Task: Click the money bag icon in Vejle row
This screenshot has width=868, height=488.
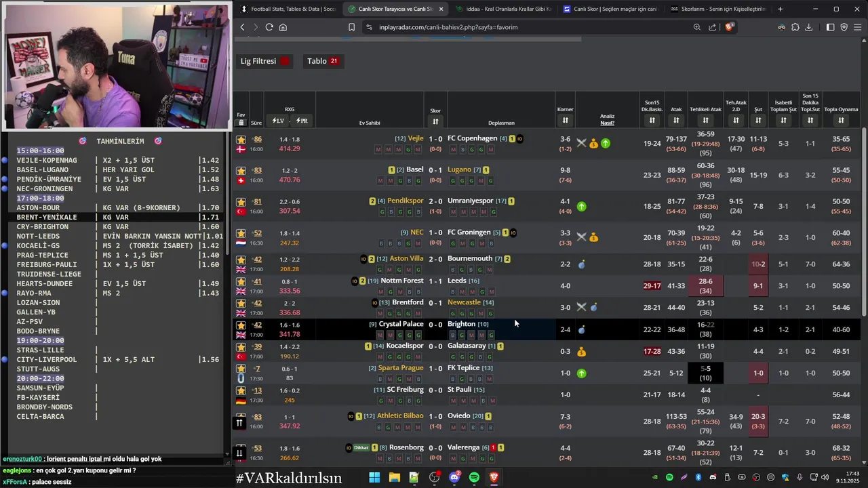Action: click(593, 143)
